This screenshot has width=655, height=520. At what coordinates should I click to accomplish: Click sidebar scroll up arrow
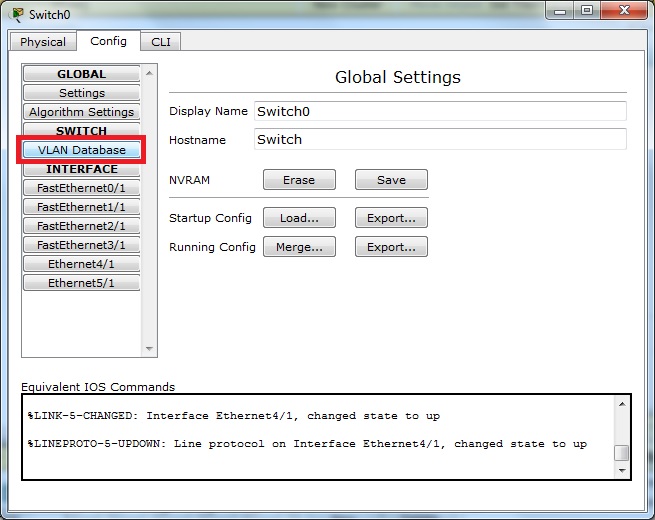tap(149, 73)
